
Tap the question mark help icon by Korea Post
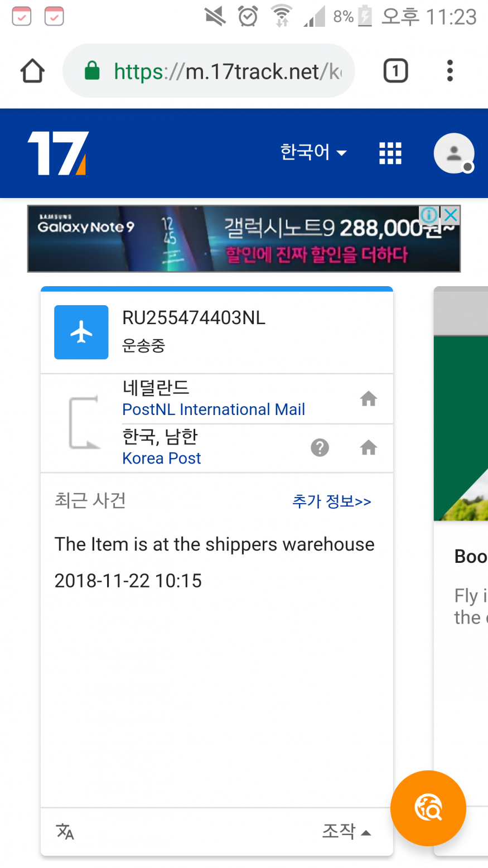point(320,447)
